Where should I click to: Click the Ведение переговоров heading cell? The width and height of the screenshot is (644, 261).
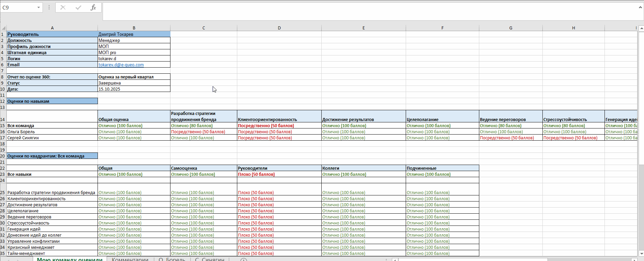511,116
